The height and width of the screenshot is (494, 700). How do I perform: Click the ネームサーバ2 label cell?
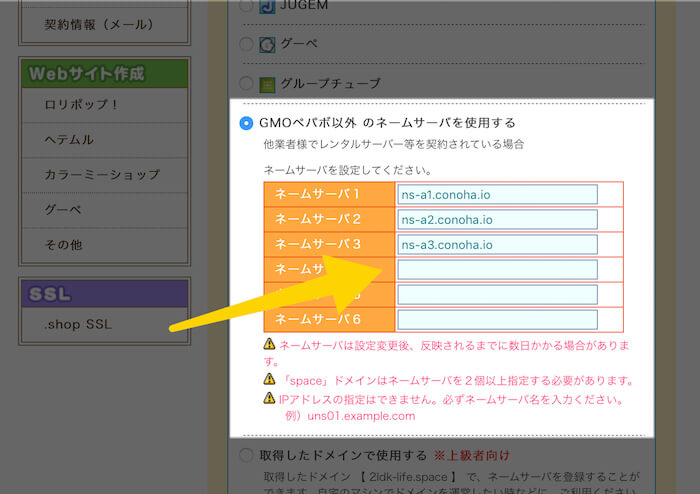pyautogui.click(x=329, y=219)
